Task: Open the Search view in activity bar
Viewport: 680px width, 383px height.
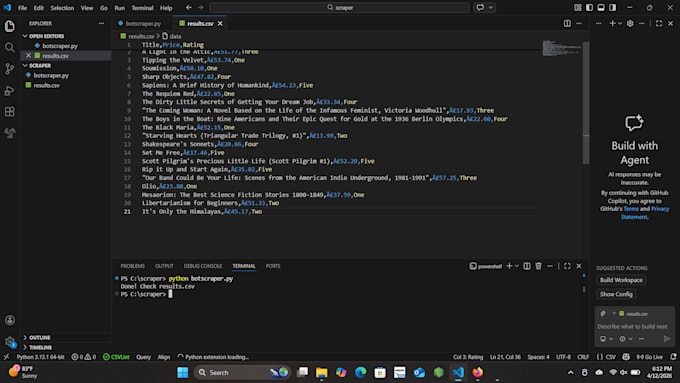Action: click(x=10, y=47)
